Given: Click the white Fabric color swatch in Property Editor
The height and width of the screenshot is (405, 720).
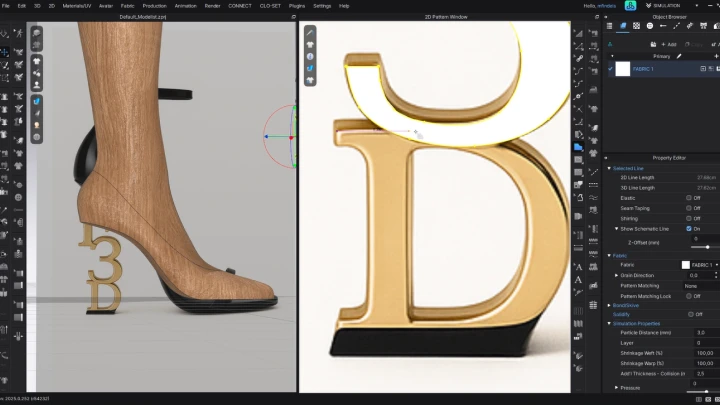Looking at the screenshot, I should pos(686,265).
